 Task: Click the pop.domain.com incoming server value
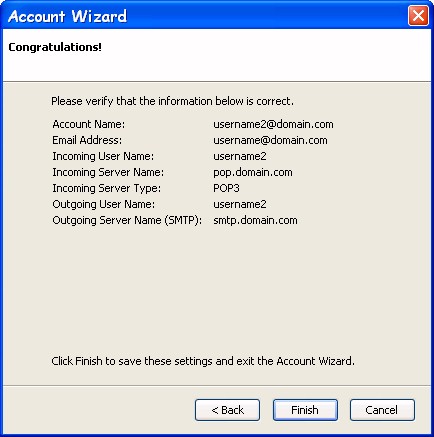click(x=253, y=172)
